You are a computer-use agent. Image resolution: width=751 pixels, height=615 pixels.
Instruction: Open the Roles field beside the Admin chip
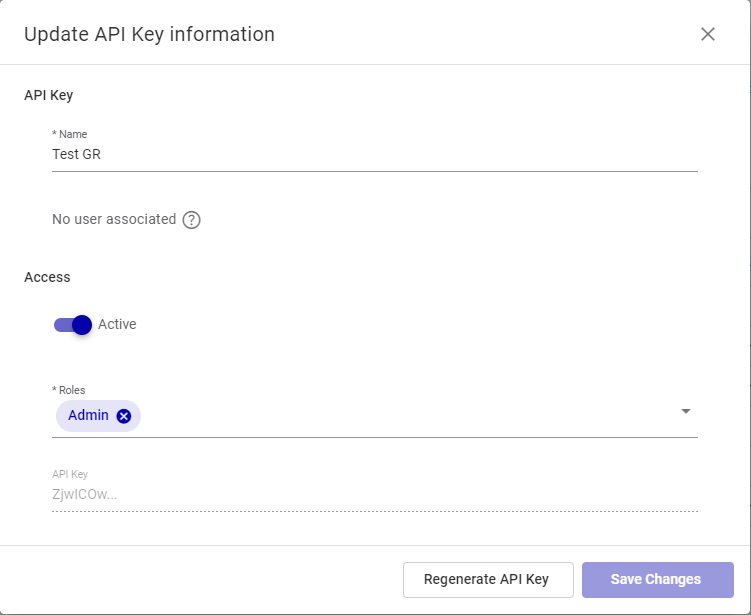point(400,416)
